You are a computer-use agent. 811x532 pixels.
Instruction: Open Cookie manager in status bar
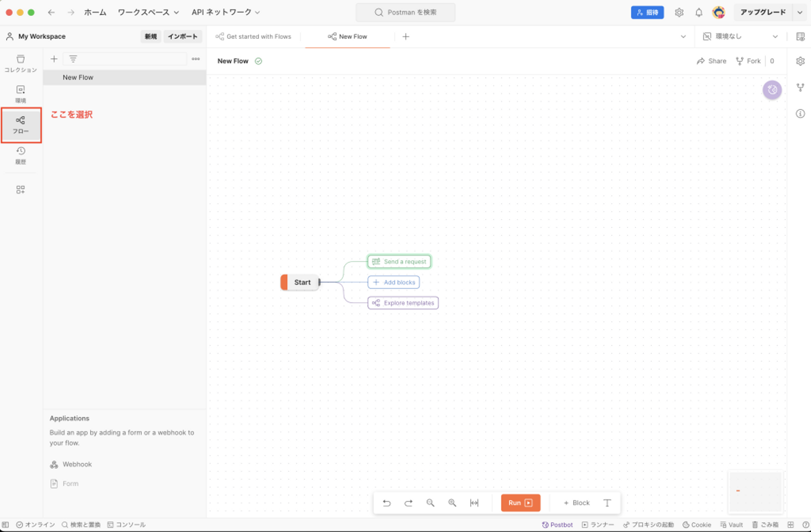click(x=697, y=525)
